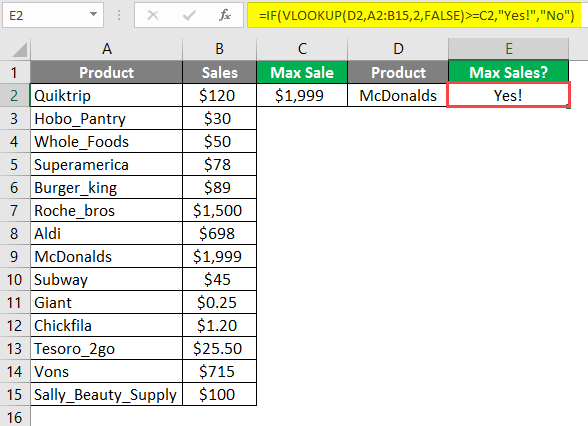Click the Name Box showing E2
The height and width of the screenshot is (426, 588).
pyautogui.click(x=53, y=15)
